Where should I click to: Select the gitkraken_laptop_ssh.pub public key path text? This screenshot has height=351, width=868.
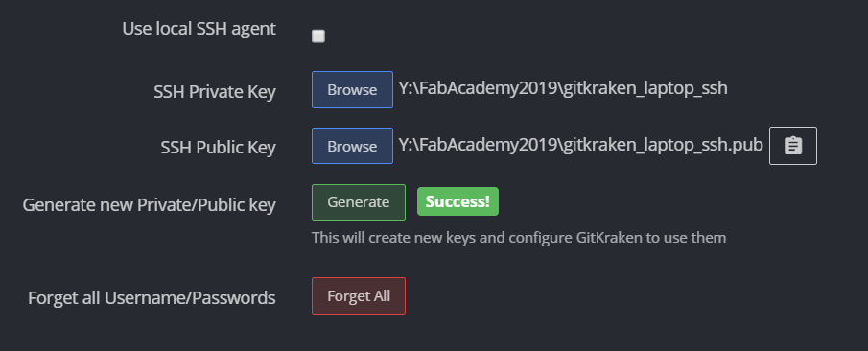coord(580,145)
